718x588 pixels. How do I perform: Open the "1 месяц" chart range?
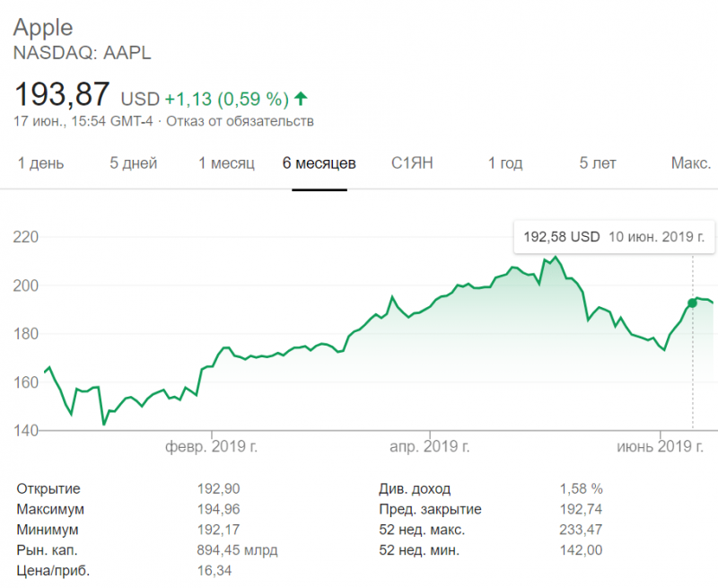click(x=226, y=163)
